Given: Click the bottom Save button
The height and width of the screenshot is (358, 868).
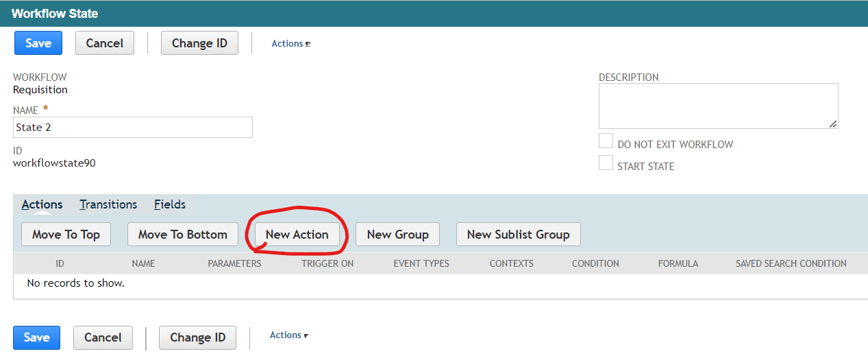Looking at the screenshot, I should [x=37, y=337].
